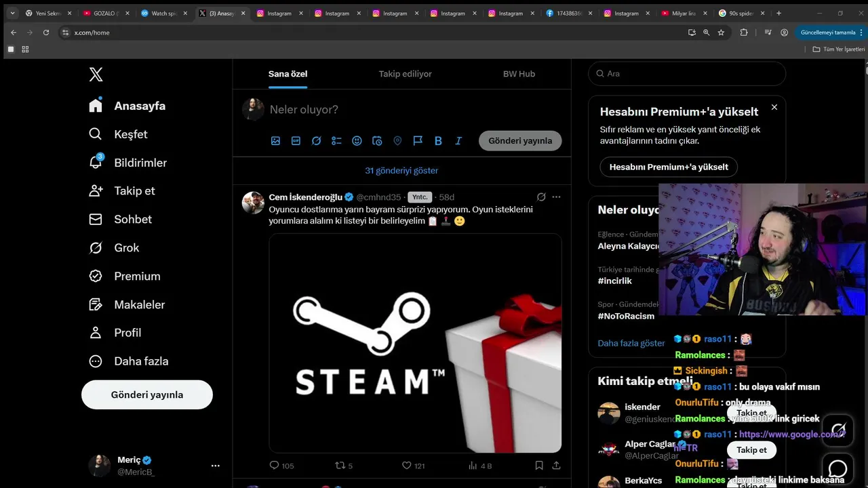Dismiss the Premium+ upgrade card
Viewport: 868px width, 488px height.
tap(774, 107)
